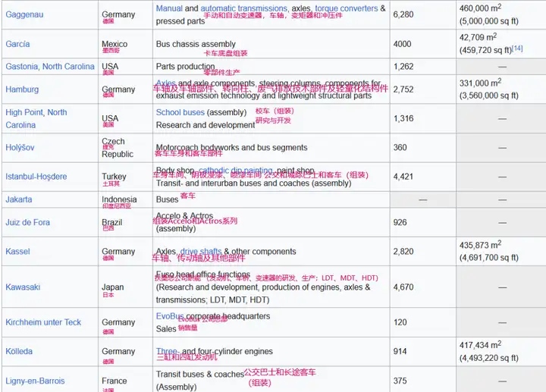The image size is (546, 392).
Task: Follow the Istanbul-Hoşdere link
Action: pyautogui.click(x=36, y=177)
